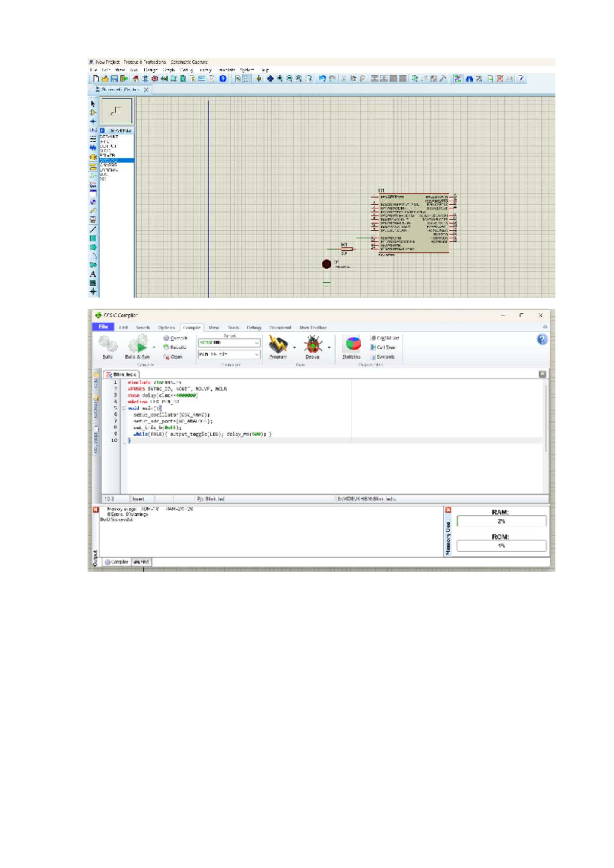Click the New Project icon in Proteus toolbar
The width and height of the screenshot is (614, 868).
(96, 79)
